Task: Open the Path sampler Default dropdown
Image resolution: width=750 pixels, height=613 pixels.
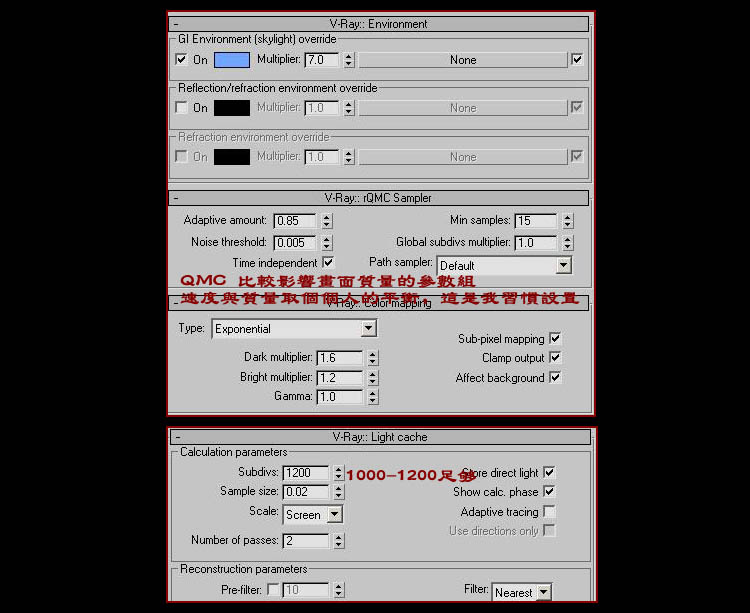Action: click(505, 265)
